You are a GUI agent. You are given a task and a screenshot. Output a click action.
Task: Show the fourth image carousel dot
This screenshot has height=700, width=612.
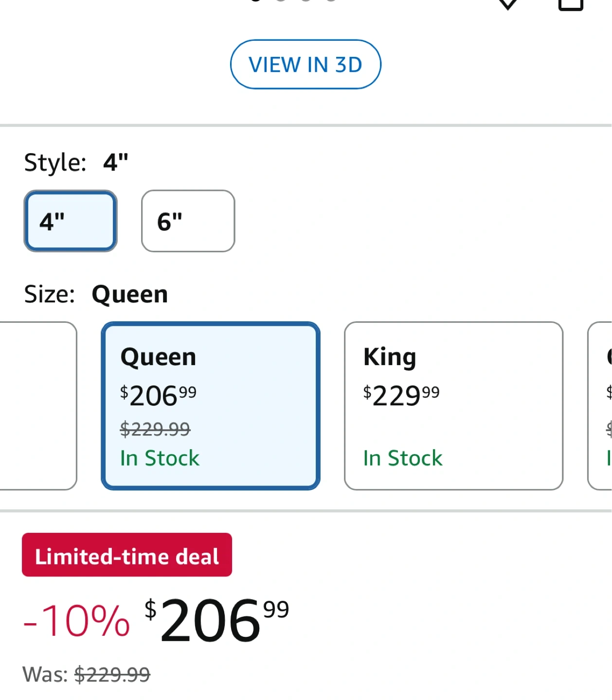point(331,0)
